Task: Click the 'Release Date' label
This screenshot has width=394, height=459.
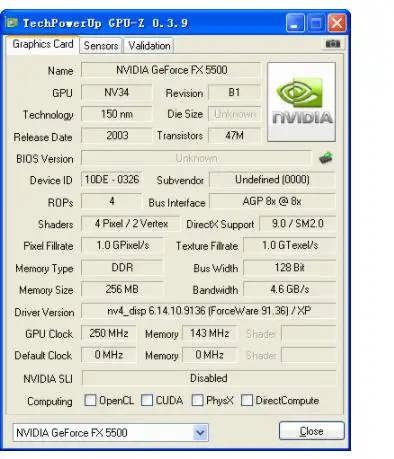Action: coord(43,137)
